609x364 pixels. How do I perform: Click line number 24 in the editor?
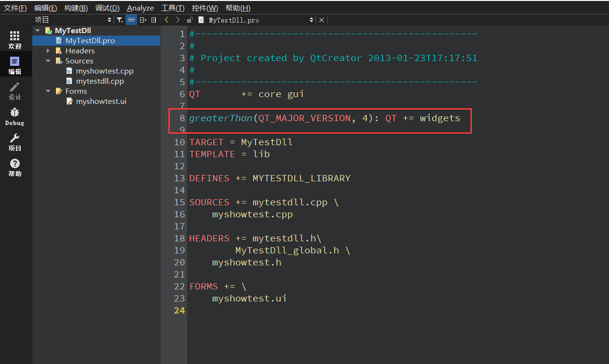point(179,310)
